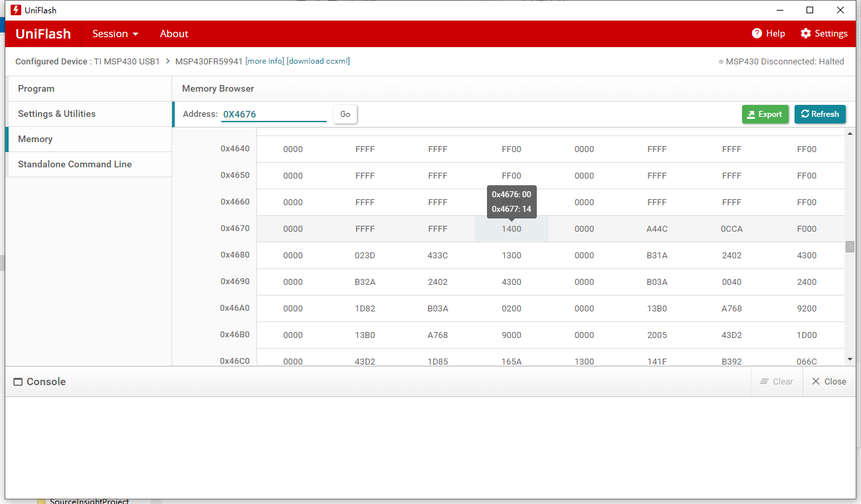Click the 0x46B0 row address label
The image size is (861, 504).
[x=235, y=335]
